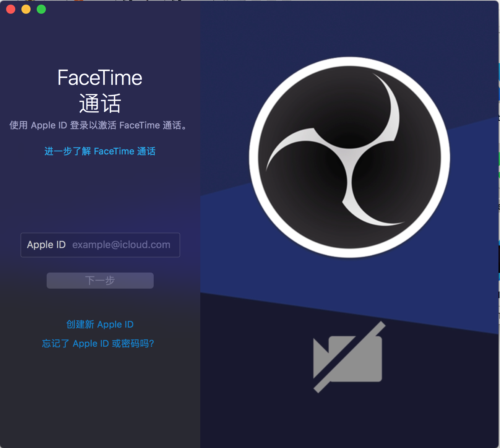The image size is (500, 448).
Task: Open 忘记了 Apple ID 或密码吗? link
Action: click(x=98, y=344)
